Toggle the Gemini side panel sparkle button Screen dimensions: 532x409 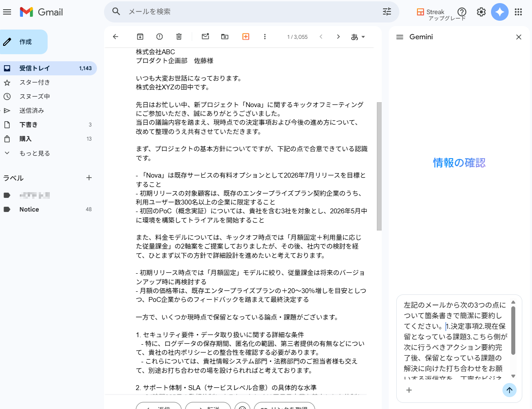[499, 12]
